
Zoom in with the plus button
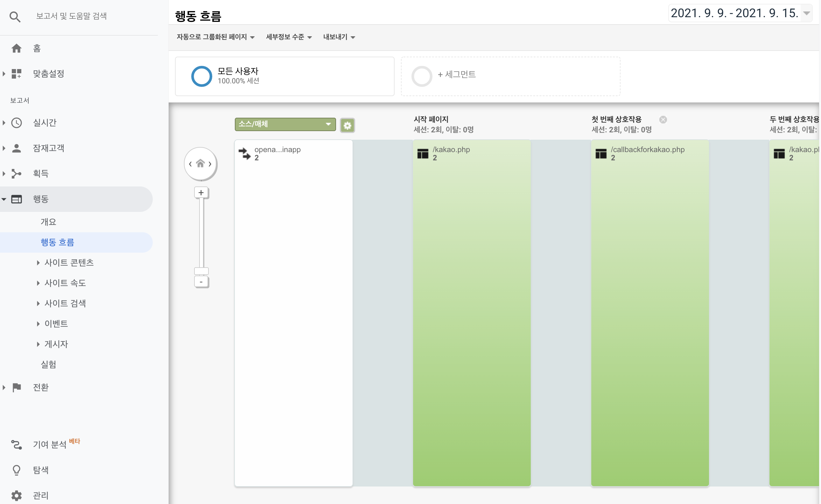[x=201, y=192]
